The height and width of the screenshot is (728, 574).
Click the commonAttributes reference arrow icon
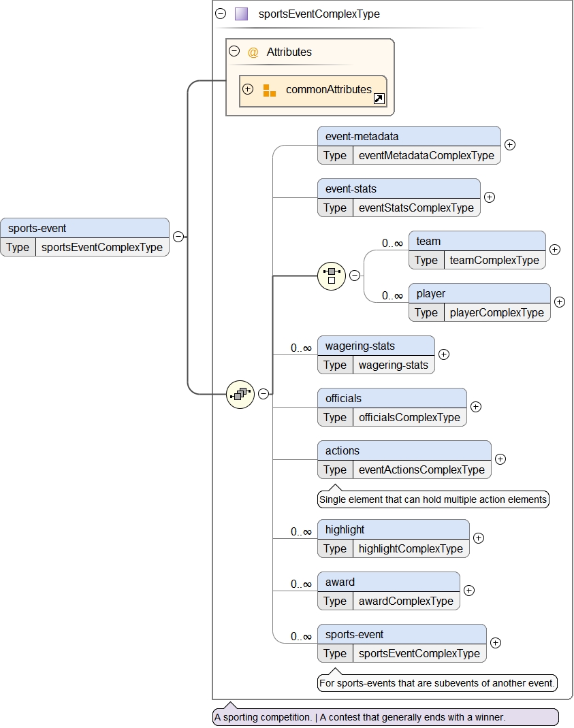pyautogui.click(x=379, y=99)
